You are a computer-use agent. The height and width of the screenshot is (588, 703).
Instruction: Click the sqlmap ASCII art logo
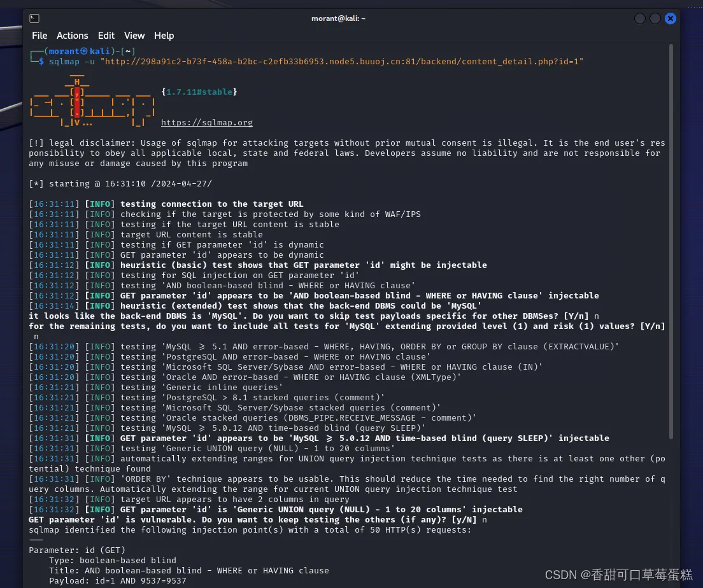(x=92, y=101)
